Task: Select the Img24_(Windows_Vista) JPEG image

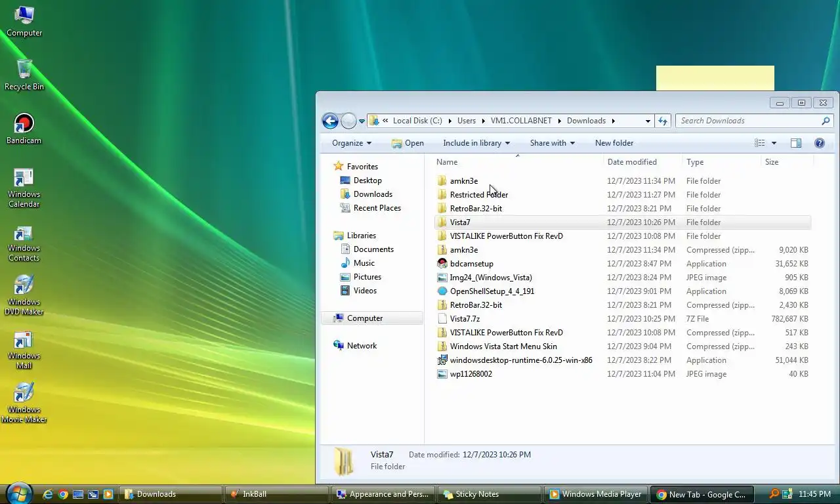Action: click(x=623, y=278)
